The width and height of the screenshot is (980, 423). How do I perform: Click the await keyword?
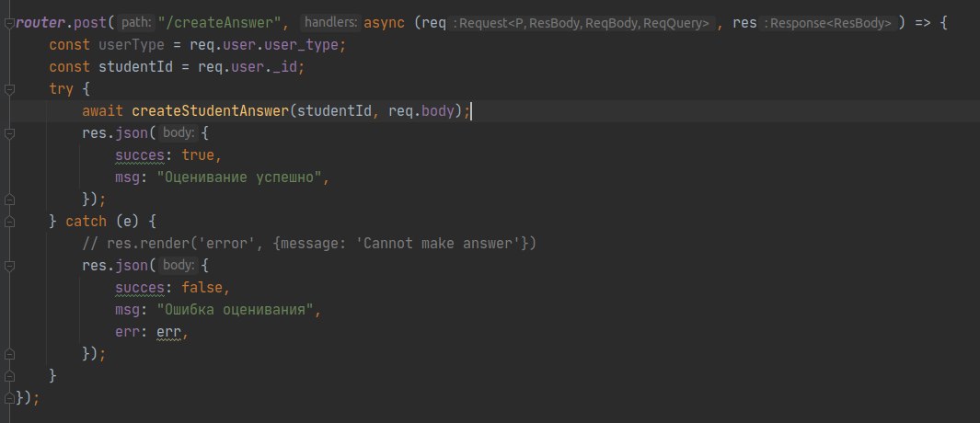click(102, 111)
